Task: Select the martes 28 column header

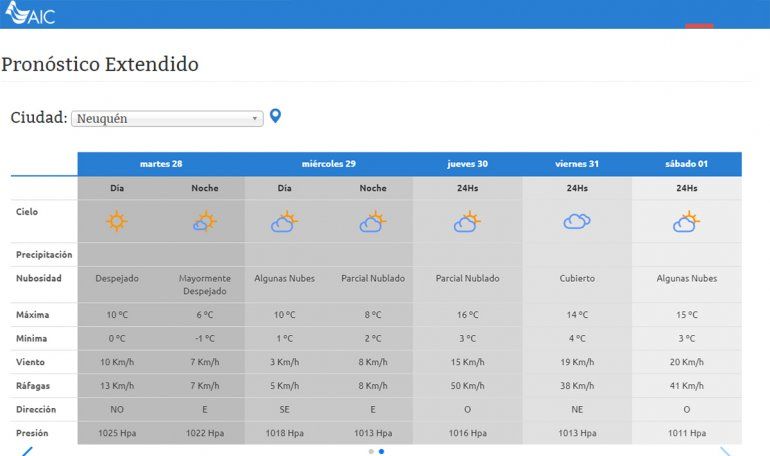Action: click(x=161, y=164)
